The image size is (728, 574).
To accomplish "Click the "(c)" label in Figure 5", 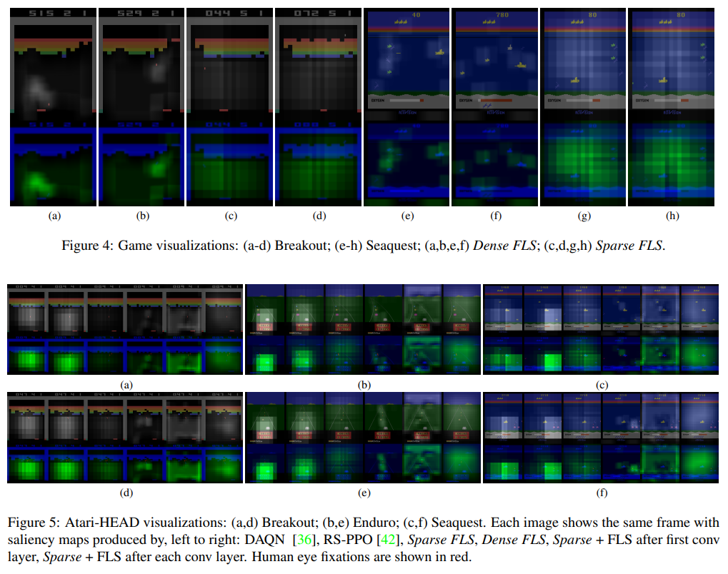I will click(x=602, y=385).
